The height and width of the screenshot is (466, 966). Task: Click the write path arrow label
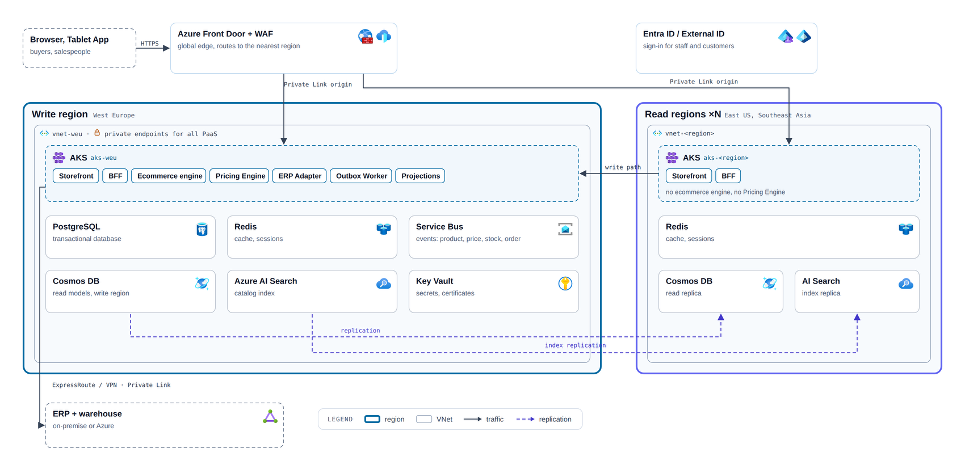pyautogui.click(x=623, y=167)
